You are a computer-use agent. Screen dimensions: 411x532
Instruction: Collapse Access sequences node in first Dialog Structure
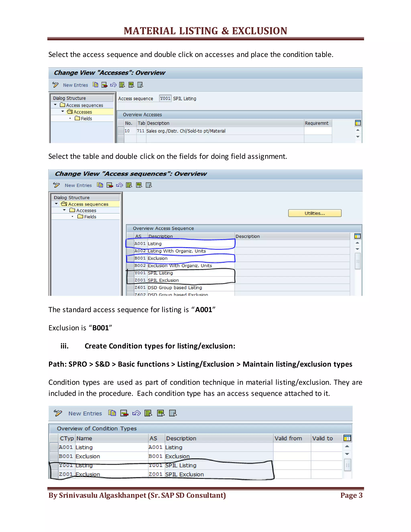[x=55, y=105]
